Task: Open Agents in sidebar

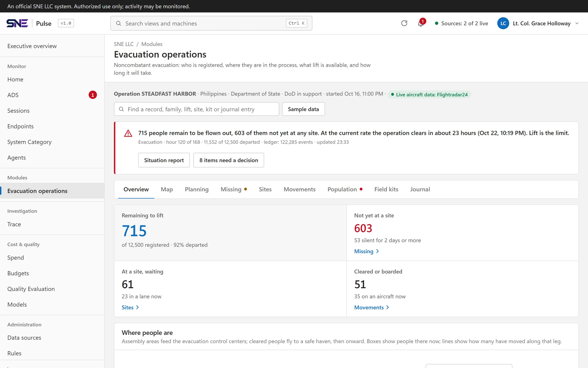Action: point(52,158)
